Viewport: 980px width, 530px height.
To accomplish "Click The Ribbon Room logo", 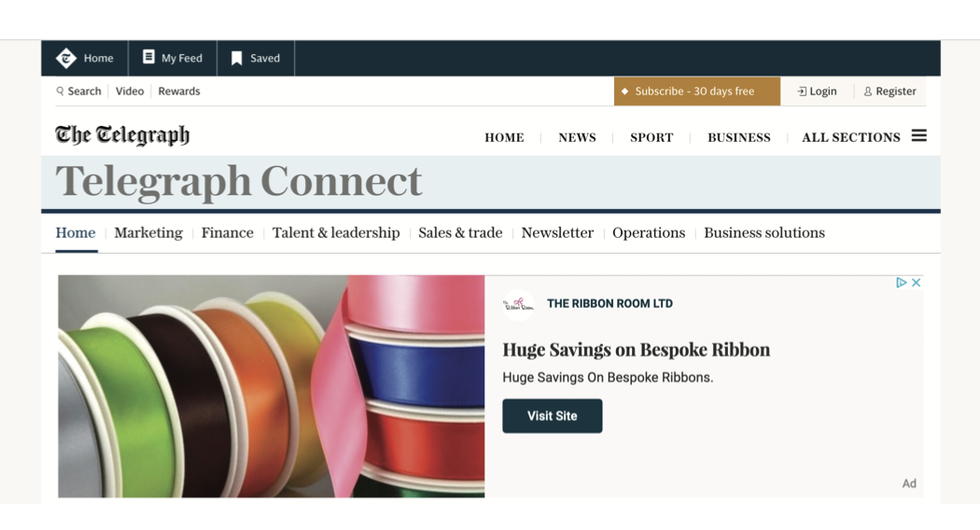I will [x=519, y=304].
